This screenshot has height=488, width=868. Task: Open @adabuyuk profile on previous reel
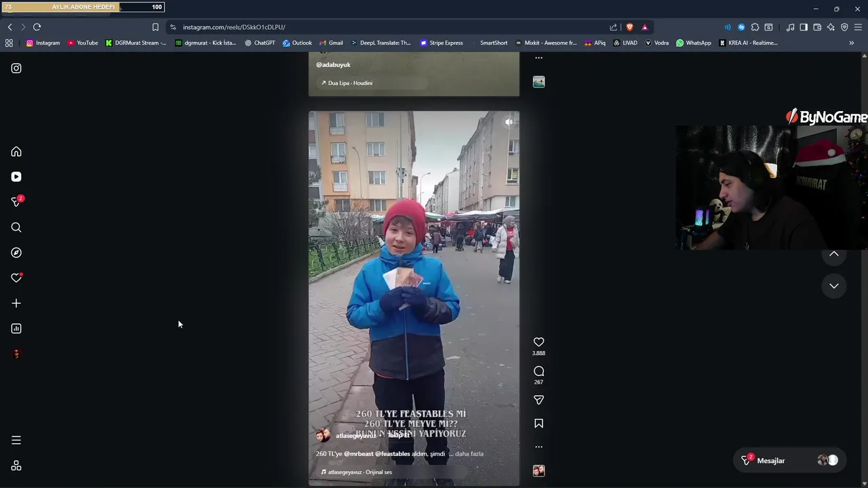tap(333, 64)
